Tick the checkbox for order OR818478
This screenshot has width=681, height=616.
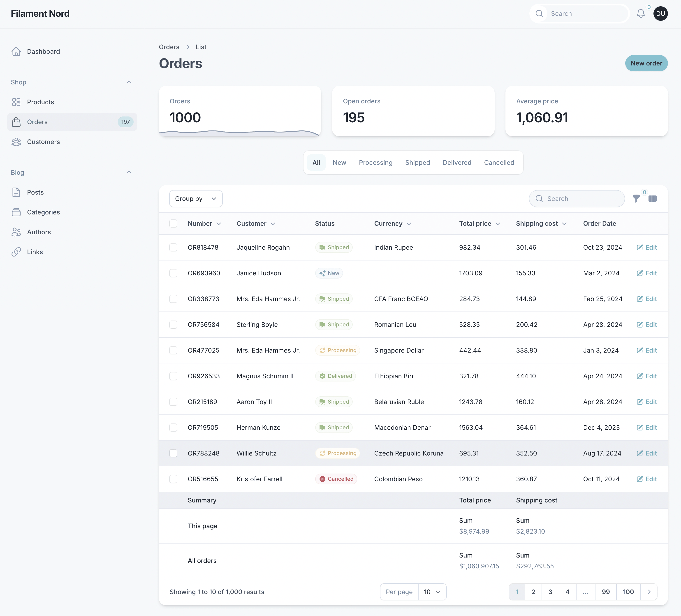pyautogui.click(x=173, y=247)
